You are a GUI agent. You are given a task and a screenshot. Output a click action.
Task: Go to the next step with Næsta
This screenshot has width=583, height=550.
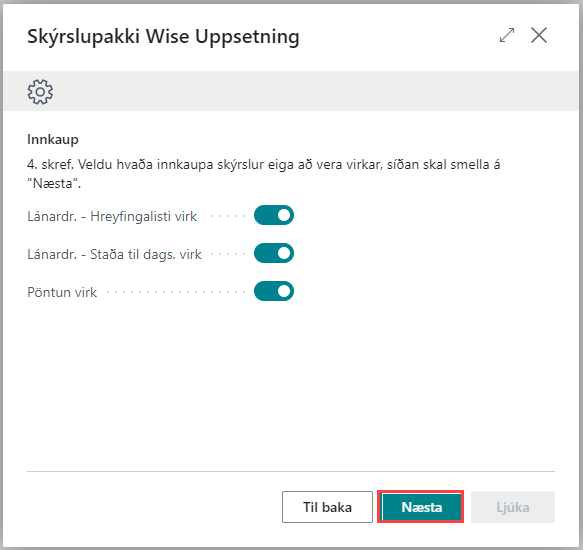click(421, 507)
